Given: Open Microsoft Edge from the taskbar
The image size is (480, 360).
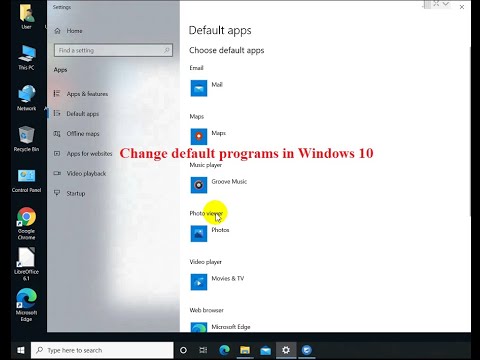Looking at the screenshot, I should tap(224, 350).
